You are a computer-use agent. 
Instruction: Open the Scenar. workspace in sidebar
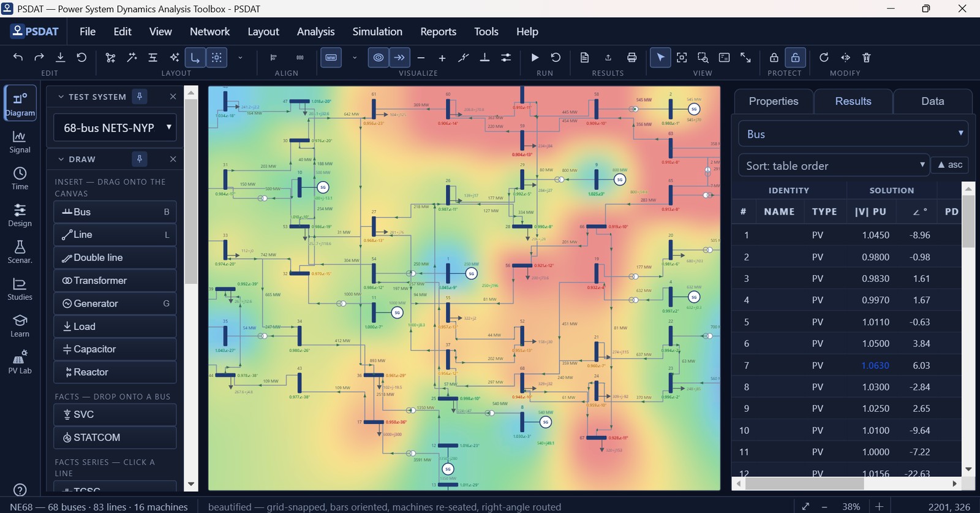(x=20, y=253)
